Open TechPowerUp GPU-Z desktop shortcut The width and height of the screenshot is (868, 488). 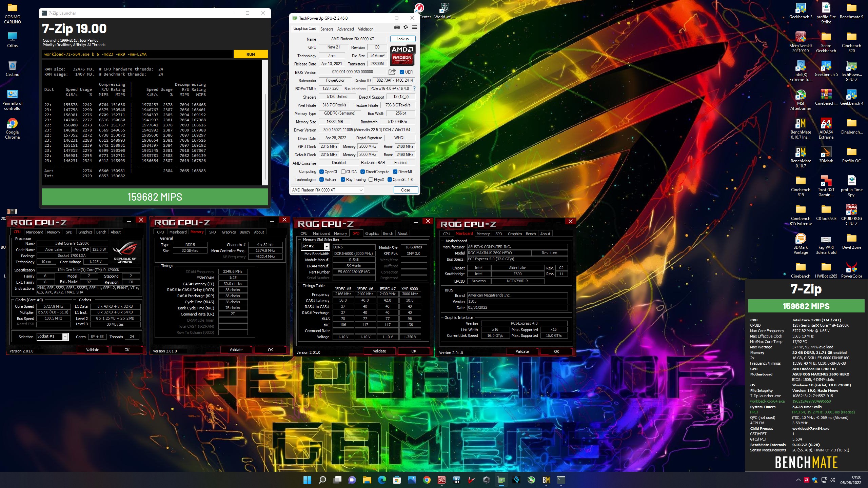pos(851,71)
